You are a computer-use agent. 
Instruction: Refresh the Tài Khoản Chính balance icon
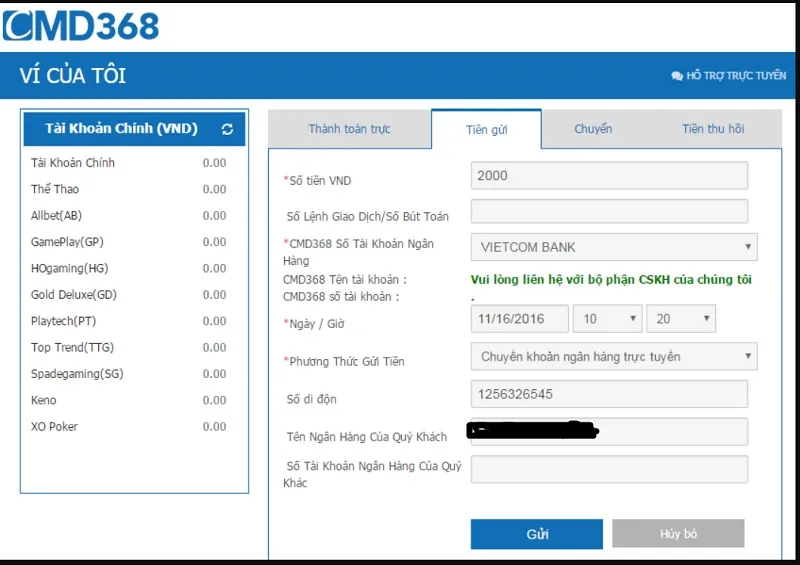click(227, 129)
